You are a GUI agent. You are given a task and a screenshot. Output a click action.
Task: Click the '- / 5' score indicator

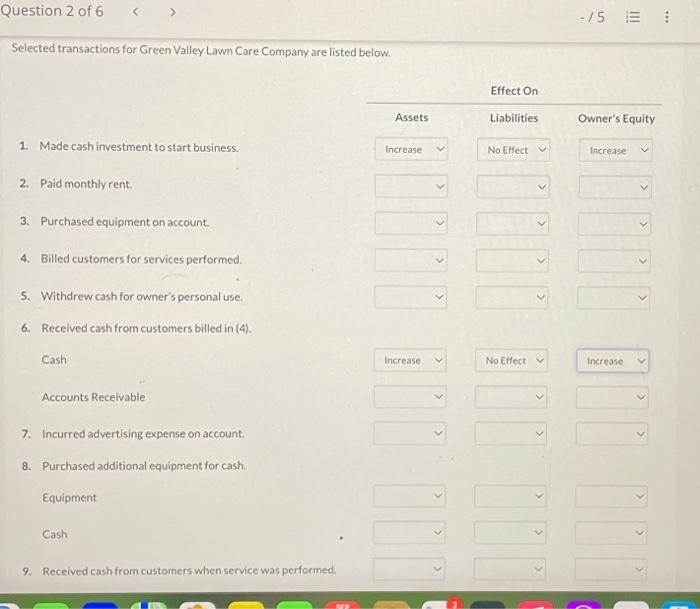(592, 17)
